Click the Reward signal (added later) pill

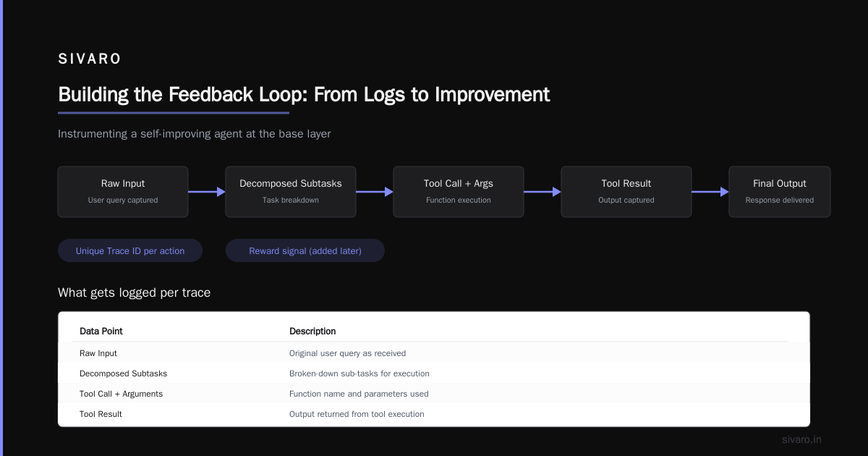click(x=305, y=251)
